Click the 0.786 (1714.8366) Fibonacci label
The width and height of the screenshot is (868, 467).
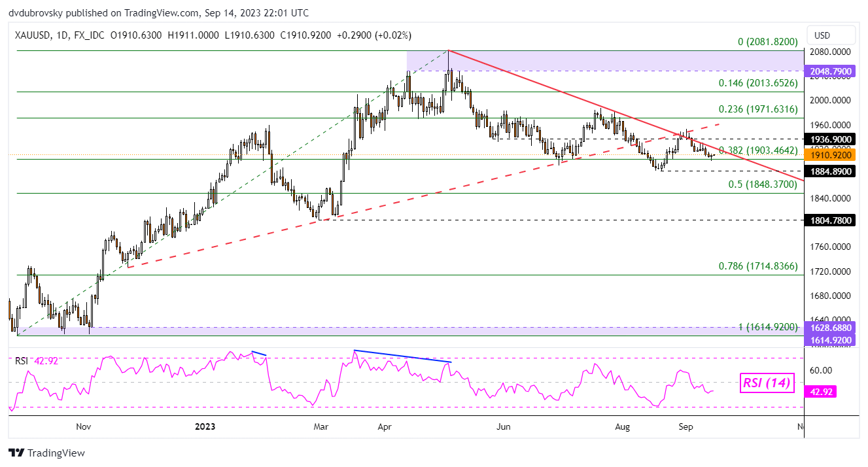click(x=758, y=266)
